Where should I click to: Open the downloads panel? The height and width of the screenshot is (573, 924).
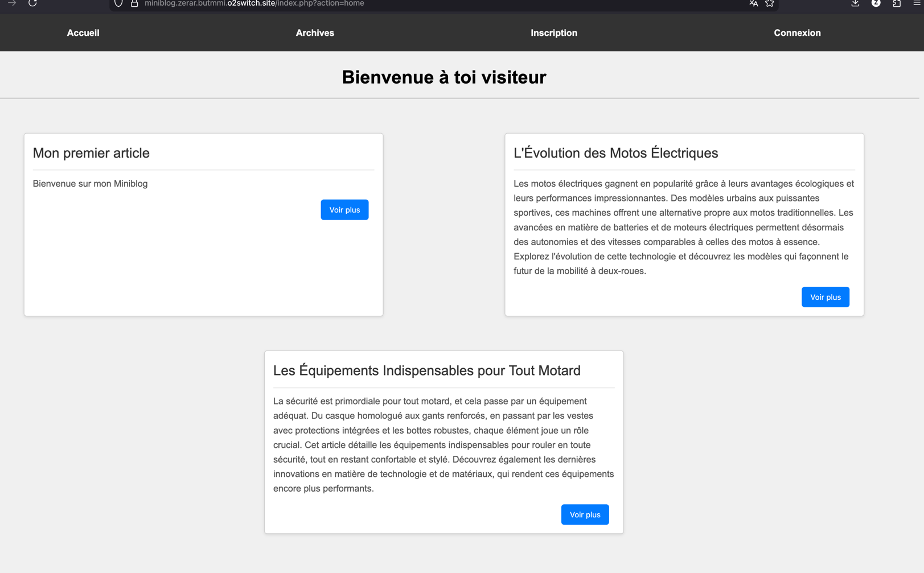tap(855, 3)
